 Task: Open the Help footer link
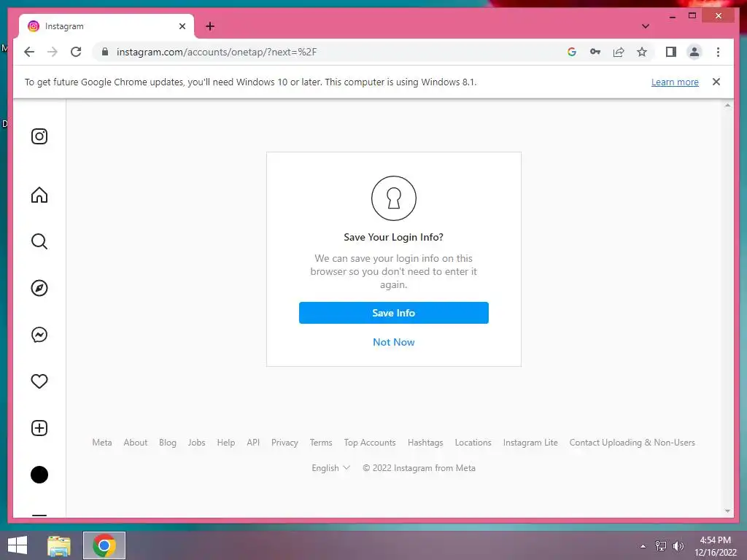pyautogui.click(x=226, y=443)
